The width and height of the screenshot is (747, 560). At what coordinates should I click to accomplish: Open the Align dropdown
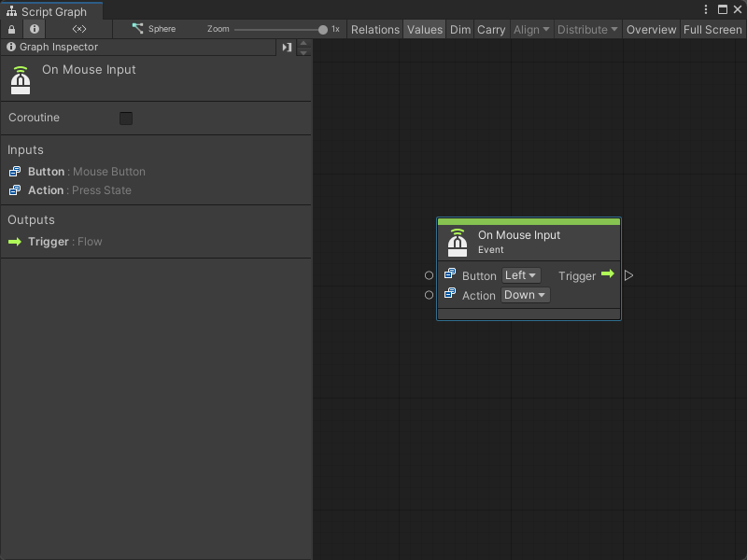[x=531, y=29]
